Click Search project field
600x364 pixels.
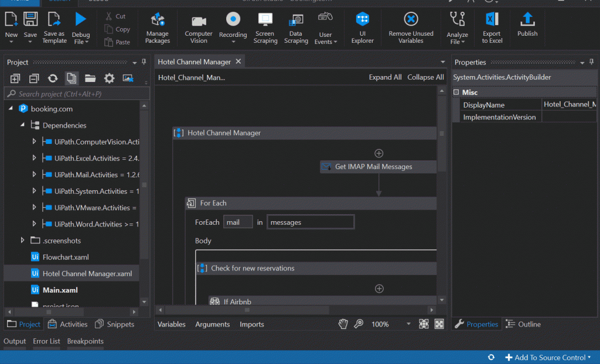coord(77,94)
